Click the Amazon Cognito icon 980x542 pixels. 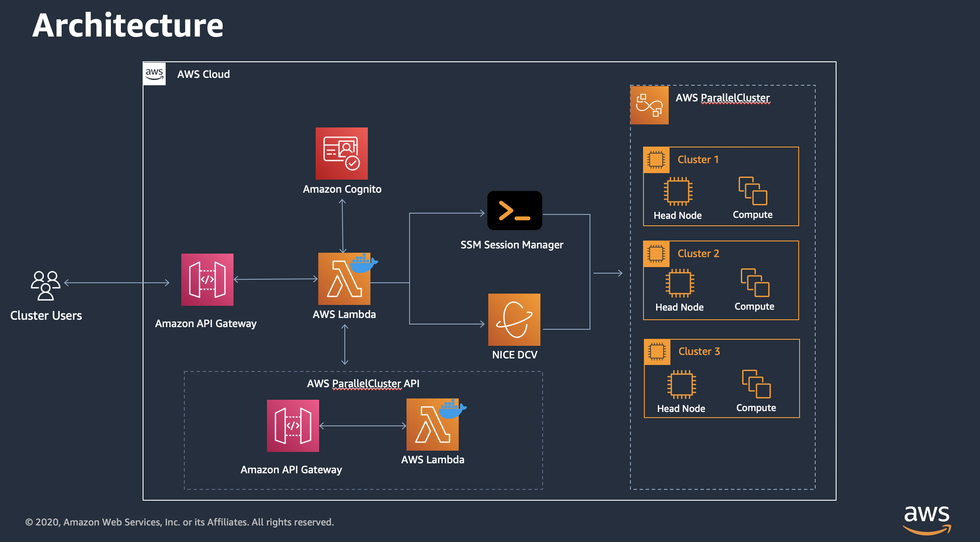pos(341,154)
